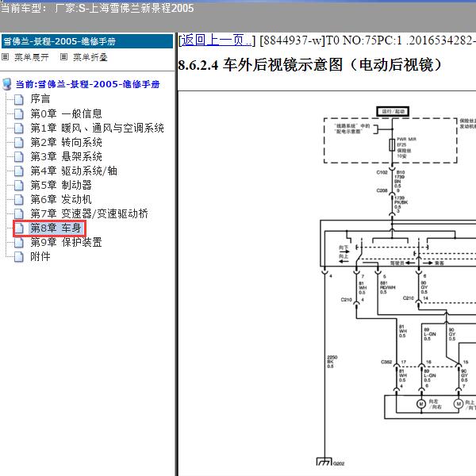Open 第1章 暖风、通风与空调系统
Image resolution: width=476 pixels, height=476 pixels.
point(97,128)
